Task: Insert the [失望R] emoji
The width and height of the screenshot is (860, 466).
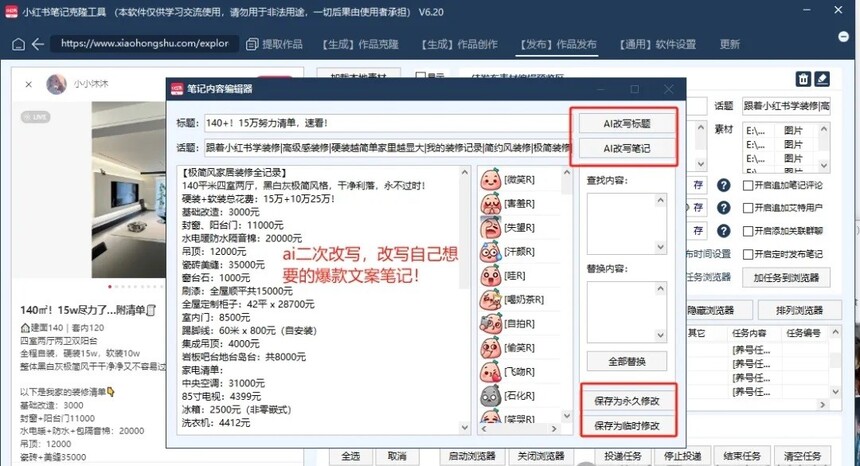Action: (x=508, y=226)
